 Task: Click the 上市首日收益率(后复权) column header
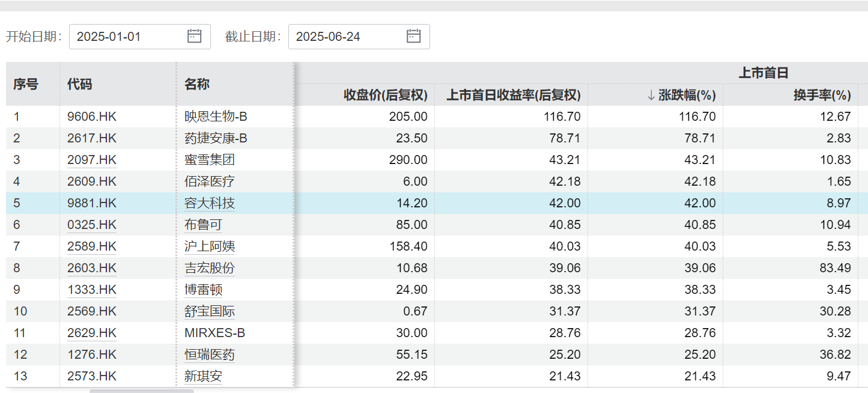(x=513, y=95)
